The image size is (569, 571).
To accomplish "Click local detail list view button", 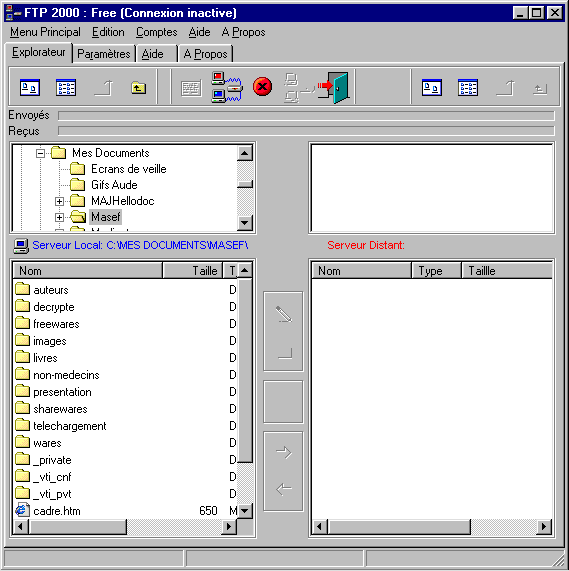I will point(66,88).
